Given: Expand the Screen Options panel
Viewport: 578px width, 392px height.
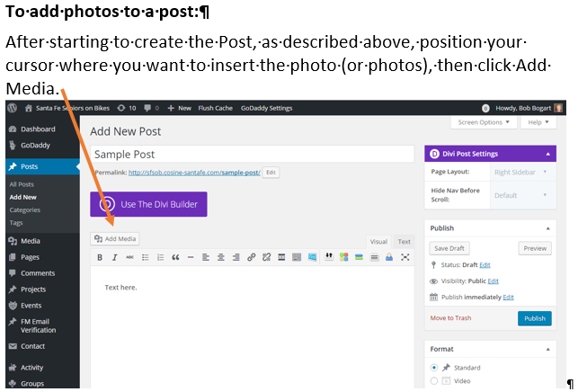Looking at the screenshot, I should tap(484, 122).
